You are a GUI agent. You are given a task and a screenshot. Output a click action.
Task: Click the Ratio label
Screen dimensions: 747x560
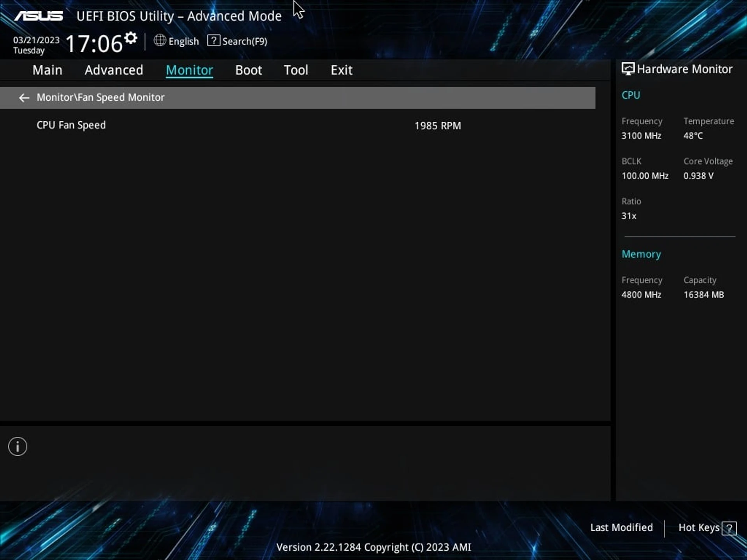tap(631, 201)
